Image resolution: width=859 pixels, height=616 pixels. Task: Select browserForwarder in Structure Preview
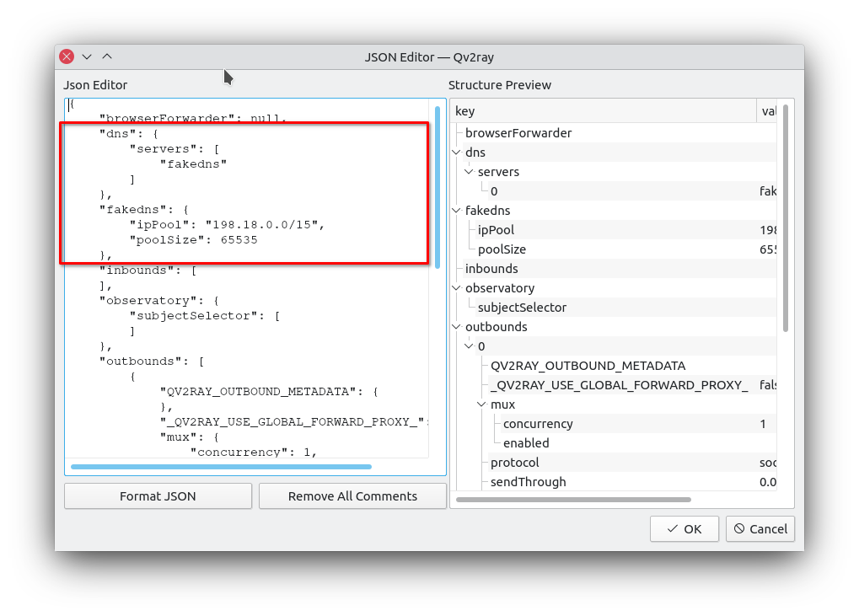pyautogui.click(x=518, y=133)
